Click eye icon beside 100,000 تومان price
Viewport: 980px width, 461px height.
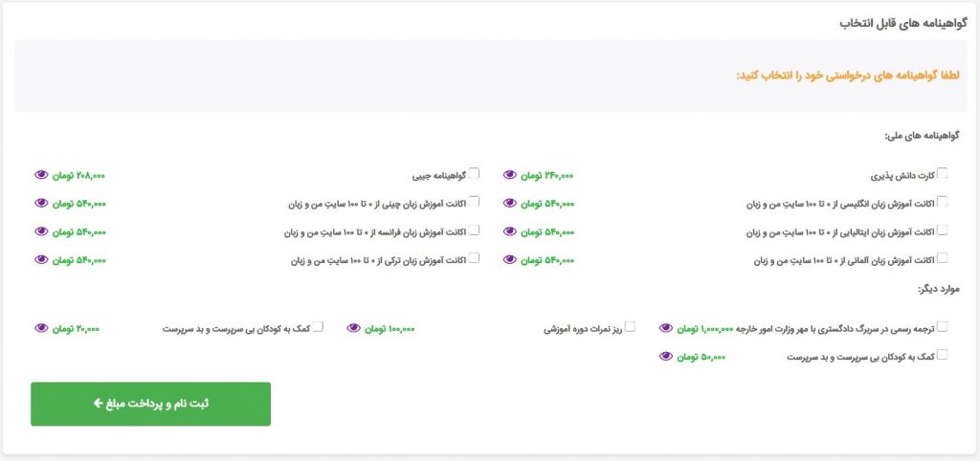[353, 328]
